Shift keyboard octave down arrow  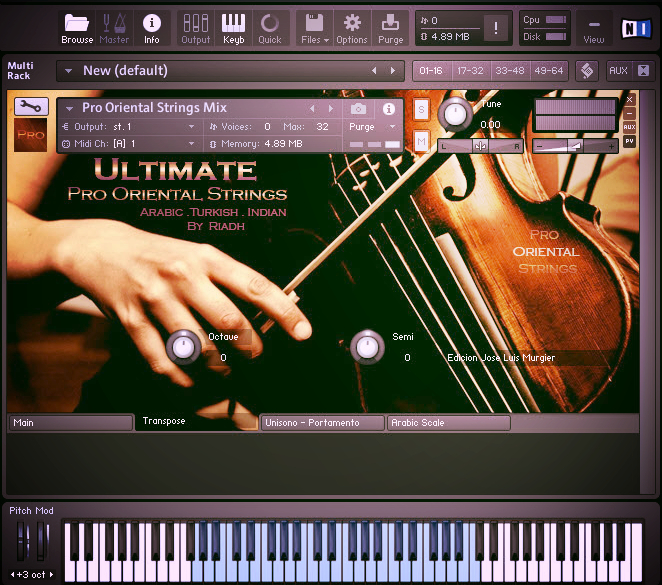13,574
